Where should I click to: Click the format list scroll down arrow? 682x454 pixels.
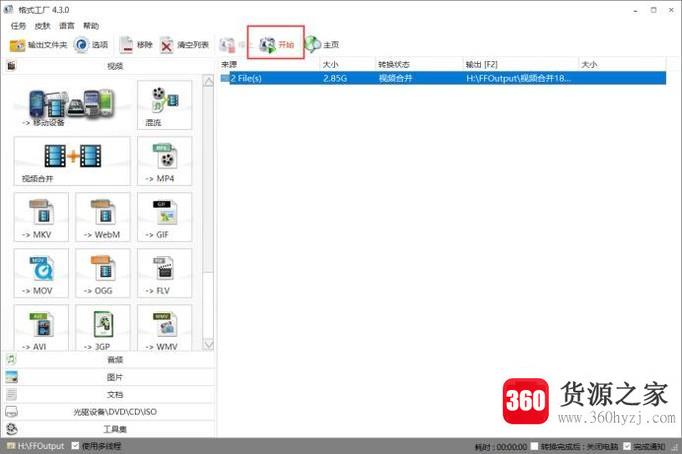[208, 345]
